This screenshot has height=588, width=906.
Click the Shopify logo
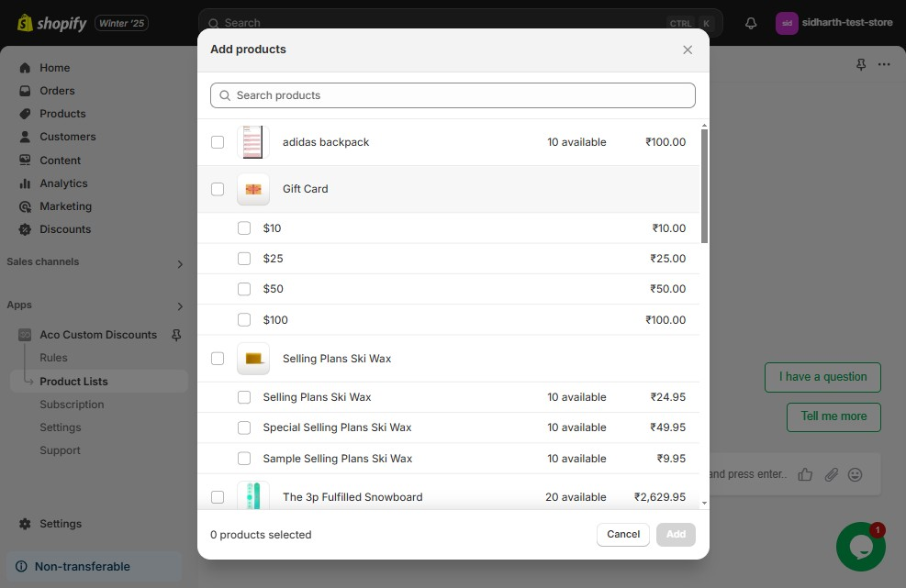[52, 23]
